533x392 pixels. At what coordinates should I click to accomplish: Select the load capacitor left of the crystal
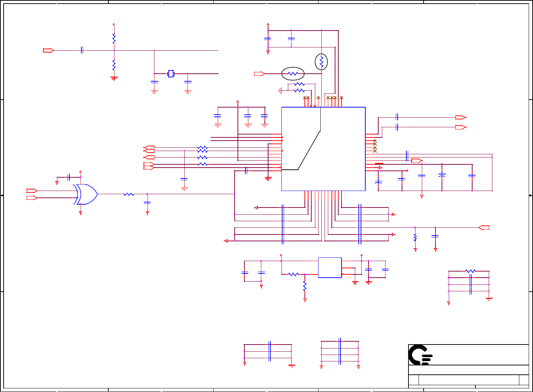[154, 82]
